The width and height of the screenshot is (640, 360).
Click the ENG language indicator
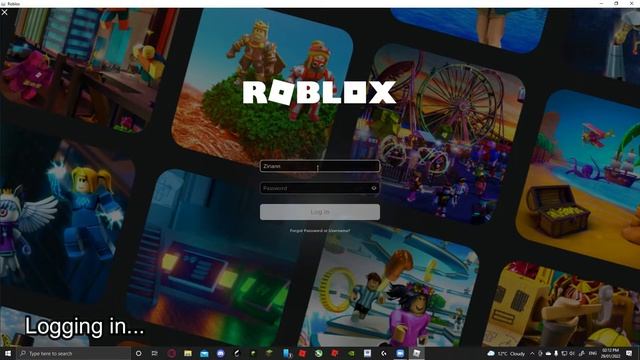pos(593,353)
